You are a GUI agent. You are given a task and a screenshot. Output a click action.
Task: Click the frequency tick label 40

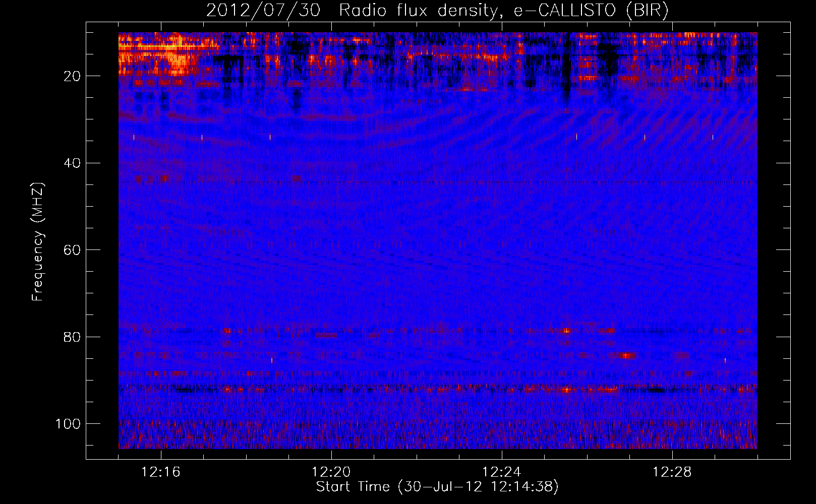tap(73, 163)
